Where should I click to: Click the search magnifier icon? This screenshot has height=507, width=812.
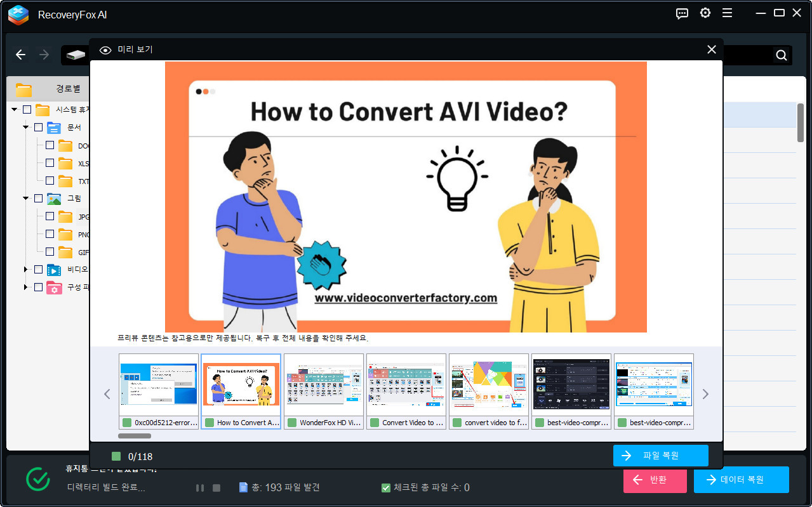pyautogui.click(x=782, y=55)
